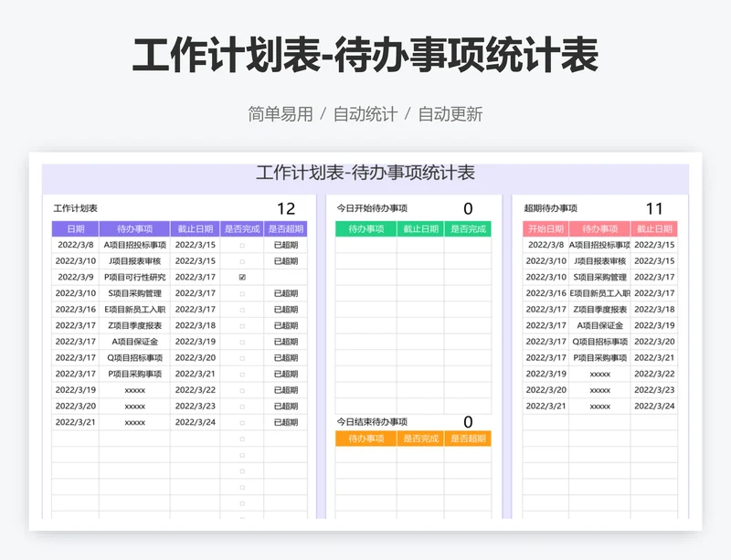Viewport: 731px width, 560px height.
Task: Check the completion box for S项目采购管理
Action: click(242, 293)
